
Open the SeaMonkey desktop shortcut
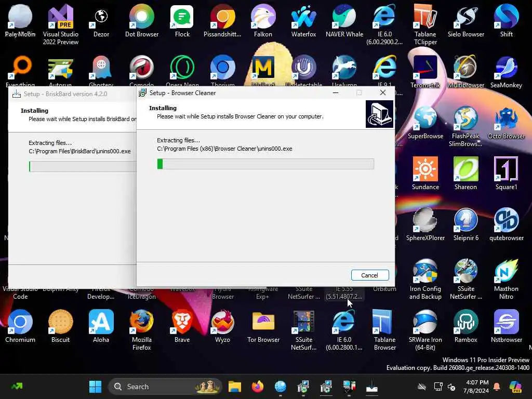[506, 72]
